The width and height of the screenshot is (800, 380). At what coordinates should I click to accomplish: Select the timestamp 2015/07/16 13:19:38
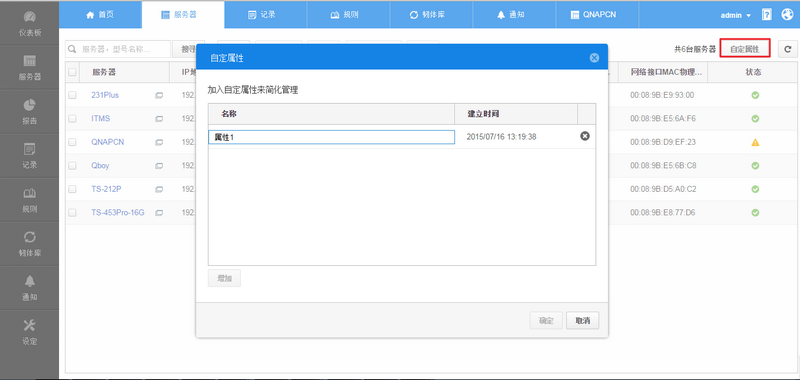pos(502,137)
